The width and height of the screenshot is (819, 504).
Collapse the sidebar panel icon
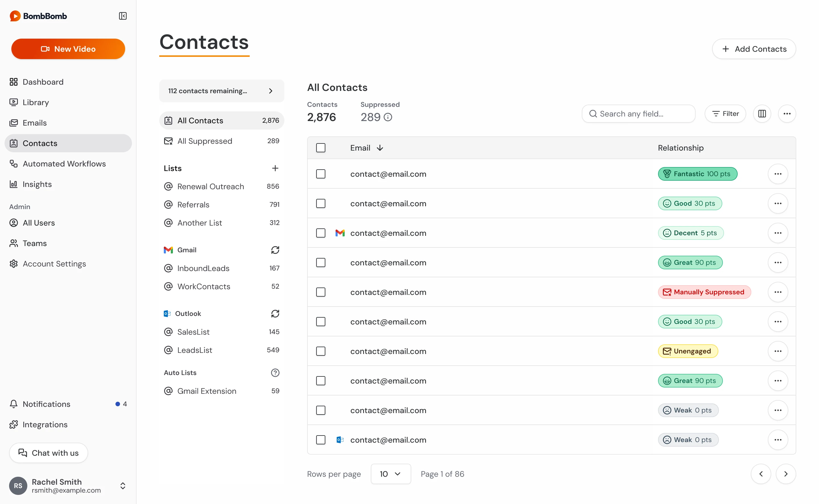[123, 16]
